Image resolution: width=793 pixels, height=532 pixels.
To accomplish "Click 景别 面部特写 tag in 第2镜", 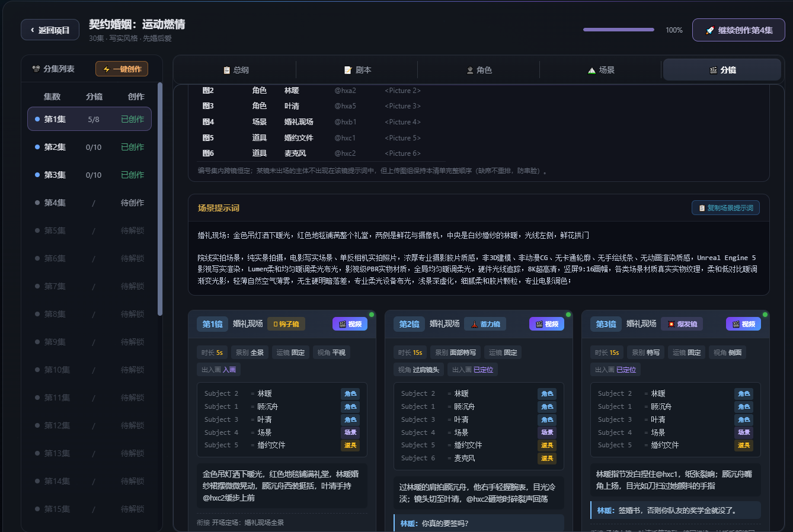I will (x=455, y=352).
